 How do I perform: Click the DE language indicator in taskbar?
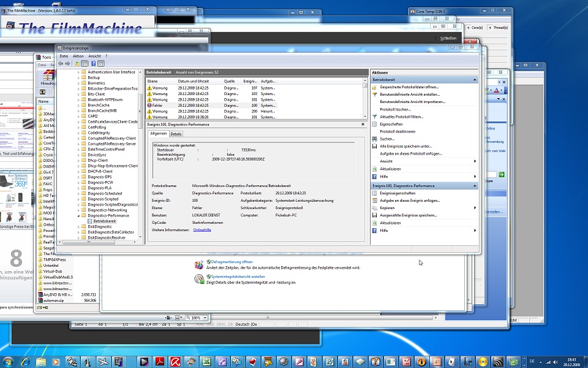pyautogui.click(x=532, y=361)
